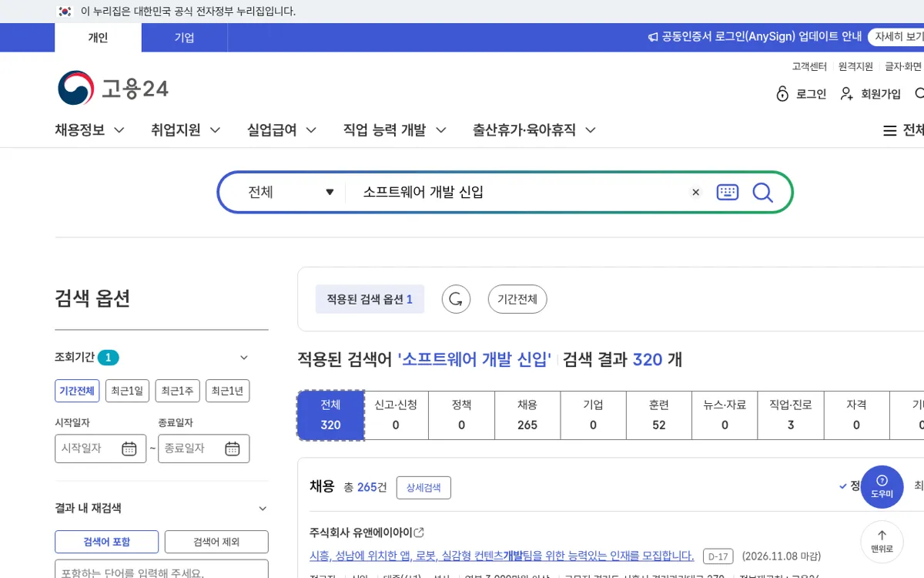This screenshot has width=924, height=578.
Task: Reset search options with the refresh icon
Action: pyautogui.click(x=456, y=299)
